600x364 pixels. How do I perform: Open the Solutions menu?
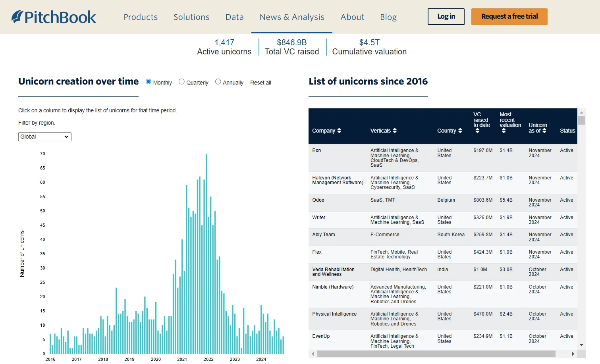pyautogui.click(x=191, y=17)
